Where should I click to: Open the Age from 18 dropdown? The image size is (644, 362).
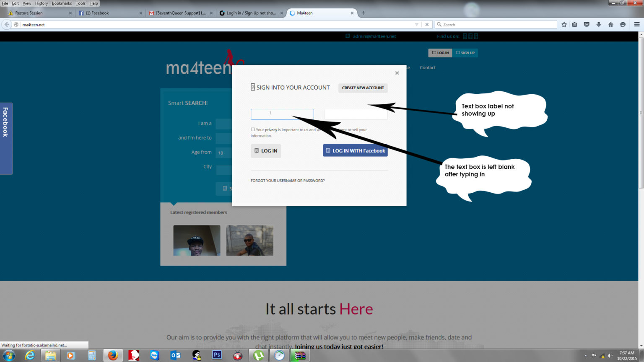tap(224, 153)
